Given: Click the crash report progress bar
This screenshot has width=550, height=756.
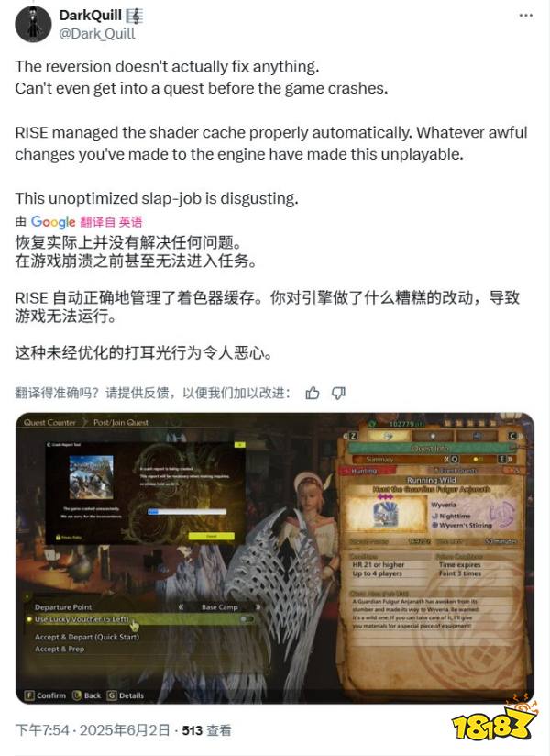Looking at the screenshot, I should [187, 512].
